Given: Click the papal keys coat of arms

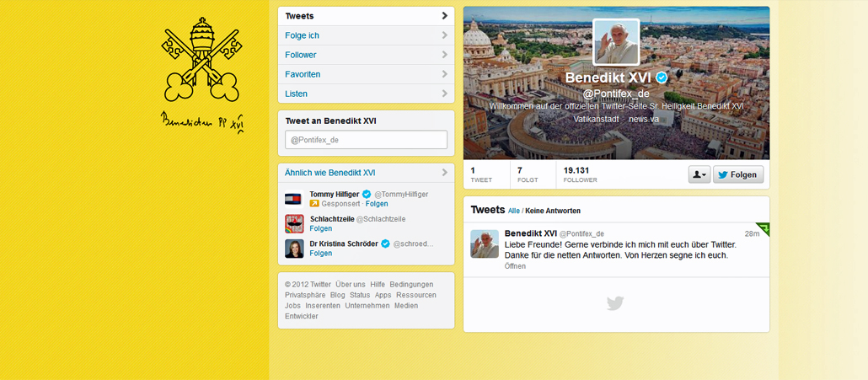Looking at the screenshot, I should click(x=201, y=60).
